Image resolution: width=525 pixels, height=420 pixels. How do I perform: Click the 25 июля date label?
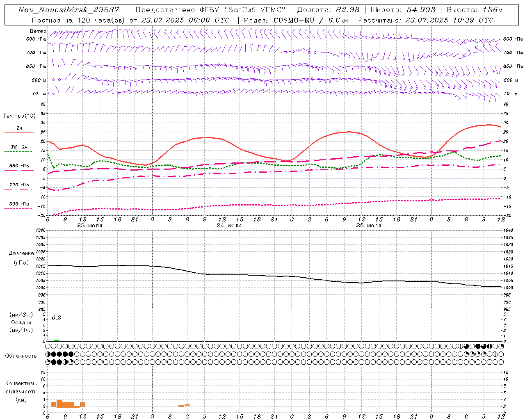[369, 226]
